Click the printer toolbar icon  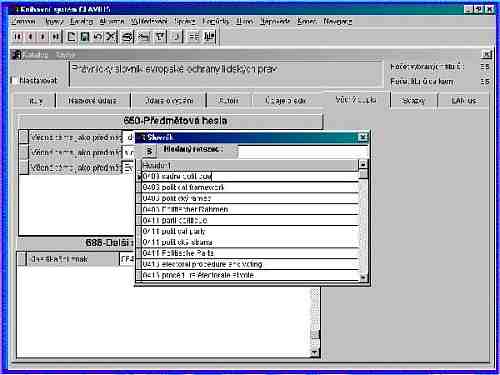click(127, 36)
